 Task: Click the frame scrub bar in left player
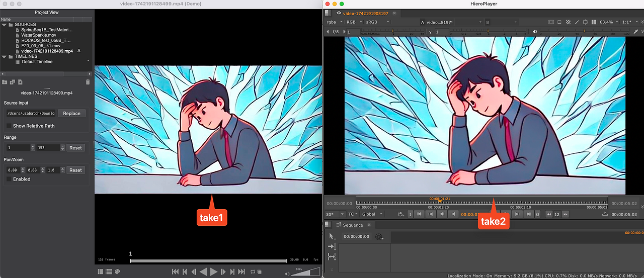tap(208, 261)
